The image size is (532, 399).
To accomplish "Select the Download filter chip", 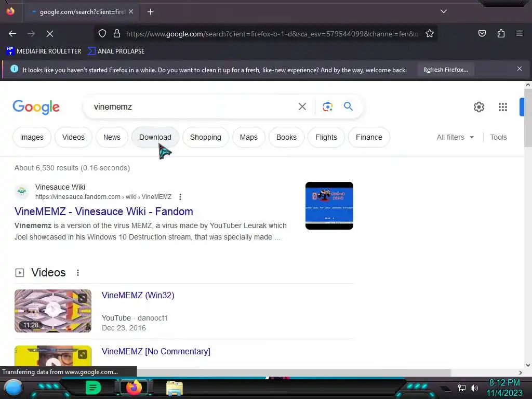I will 155,137.
